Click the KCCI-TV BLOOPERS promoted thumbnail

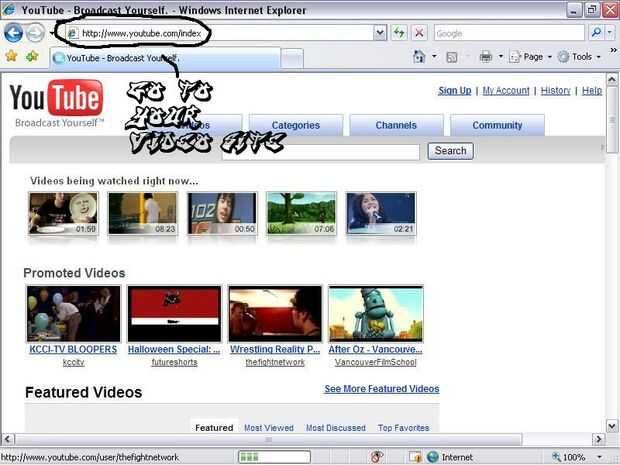click(74, 314)
